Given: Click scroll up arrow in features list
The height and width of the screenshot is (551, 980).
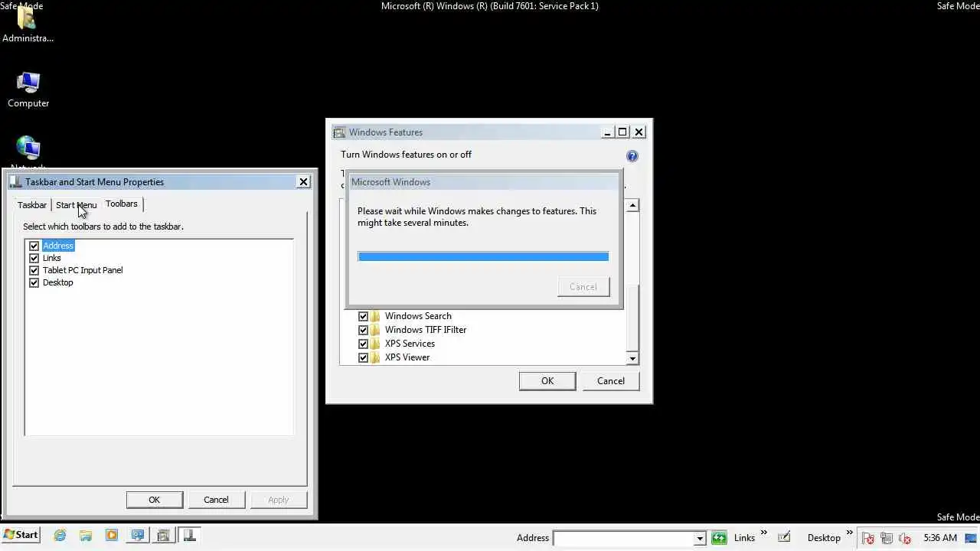Looking at the screenshot, I should click(x=632, y=205).
